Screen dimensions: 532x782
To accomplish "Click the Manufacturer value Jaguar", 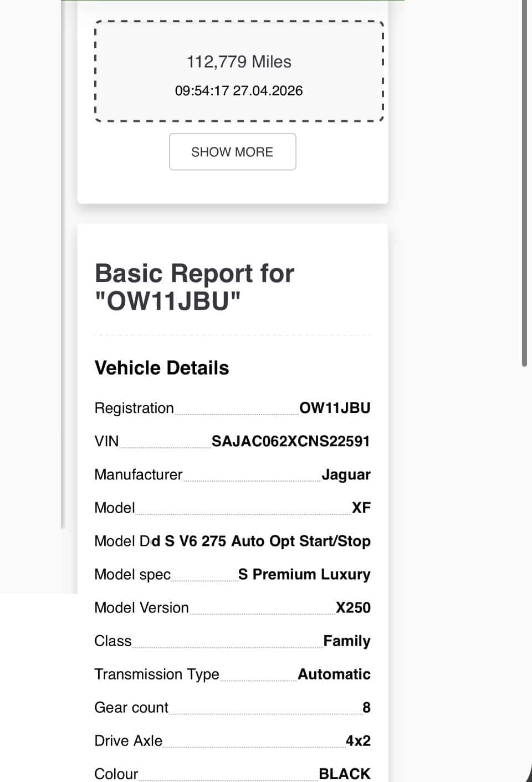I will point(346,475).
